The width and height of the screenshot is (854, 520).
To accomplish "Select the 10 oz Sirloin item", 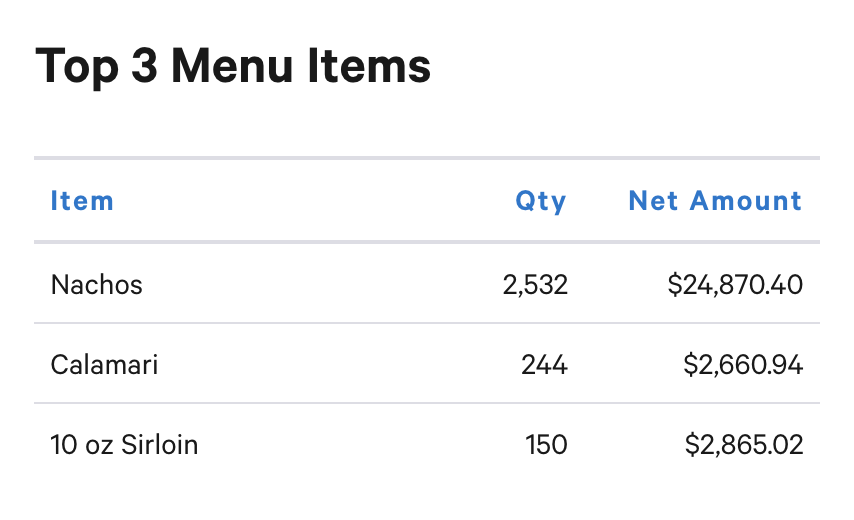I will point(124,445).
